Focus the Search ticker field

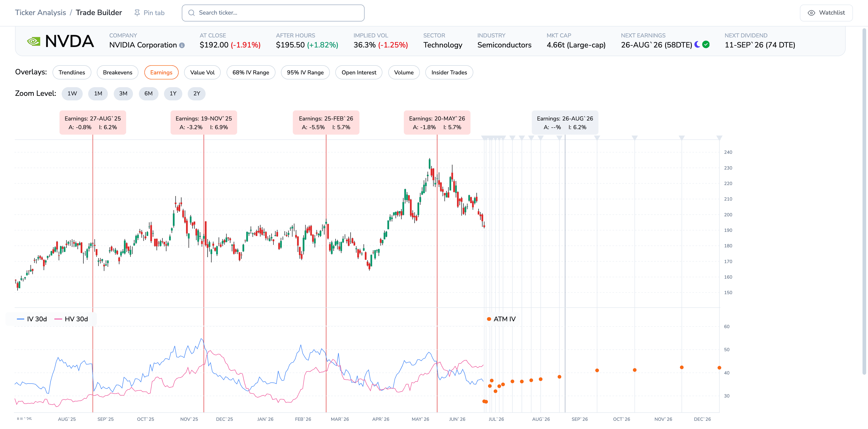pyautogui.click(x=273, y=13)
